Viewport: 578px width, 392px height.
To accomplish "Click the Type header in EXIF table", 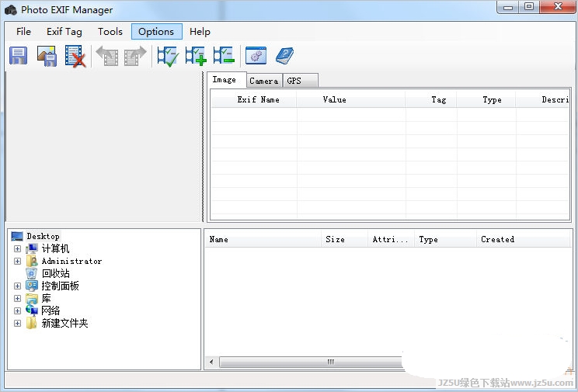I will coord(486,100).
